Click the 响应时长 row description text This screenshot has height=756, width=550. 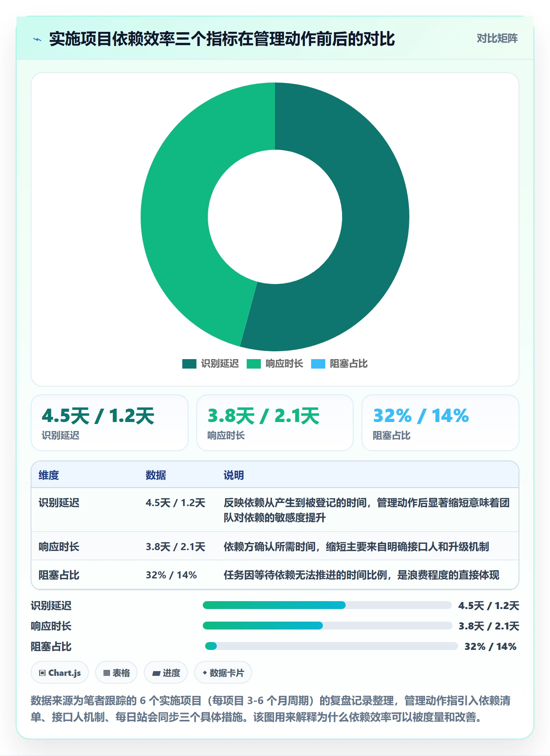(356, 547)
